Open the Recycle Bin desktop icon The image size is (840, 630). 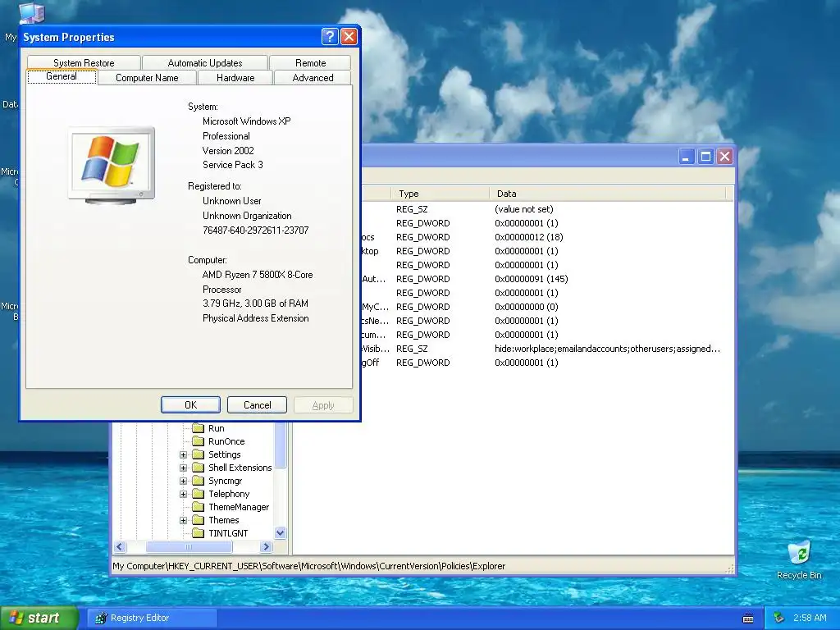pyautogui.click(x=799, y=559)
